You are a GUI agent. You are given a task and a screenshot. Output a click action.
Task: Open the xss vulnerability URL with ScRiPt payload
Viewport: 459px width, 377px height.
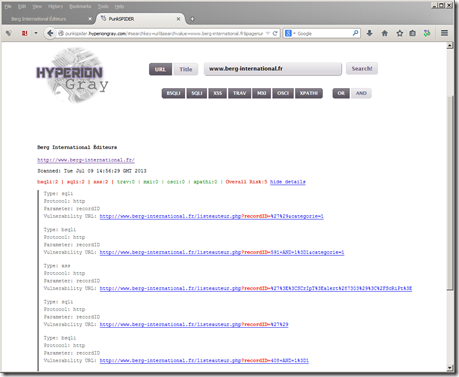pyautogui.click(x=256, y=288)
